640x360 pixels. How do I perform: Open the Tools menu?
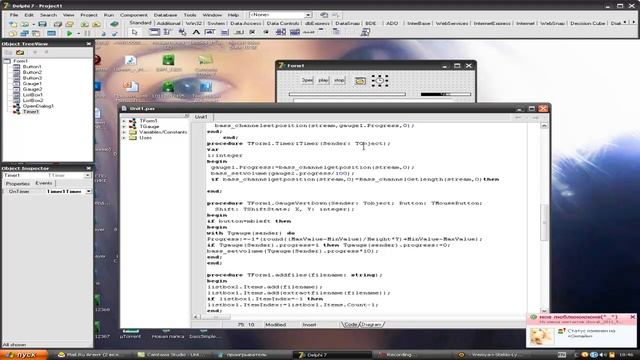click(189, 15)
